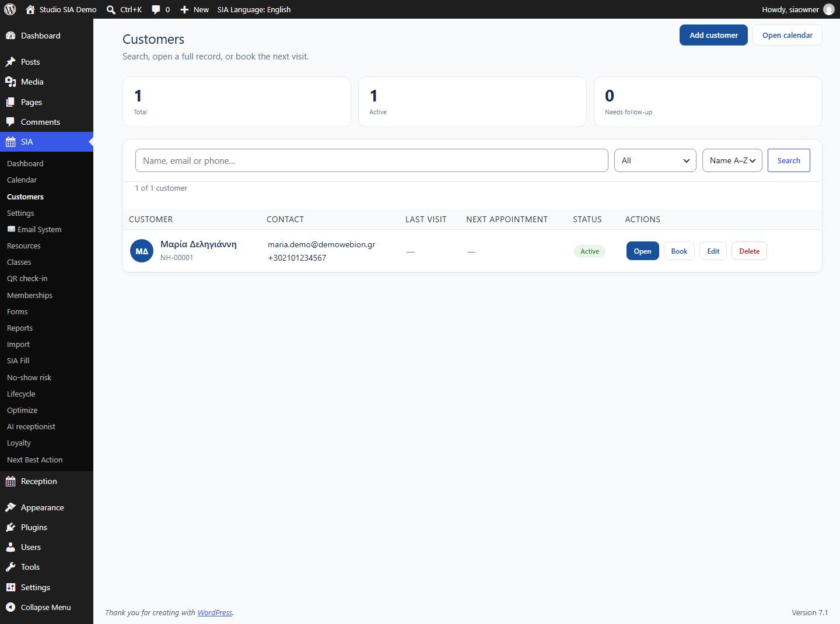The width and height of the screenshot is (840, 624).
Task: Click the Media icon
Action: click(x=10, y=82)
